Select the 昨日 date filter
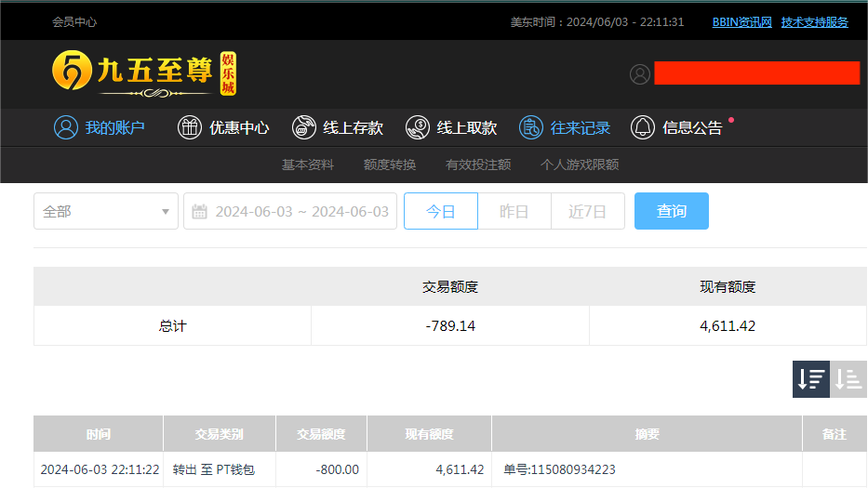Image resolution: width=868 pixels, height=488 pixels. (514, 211)
